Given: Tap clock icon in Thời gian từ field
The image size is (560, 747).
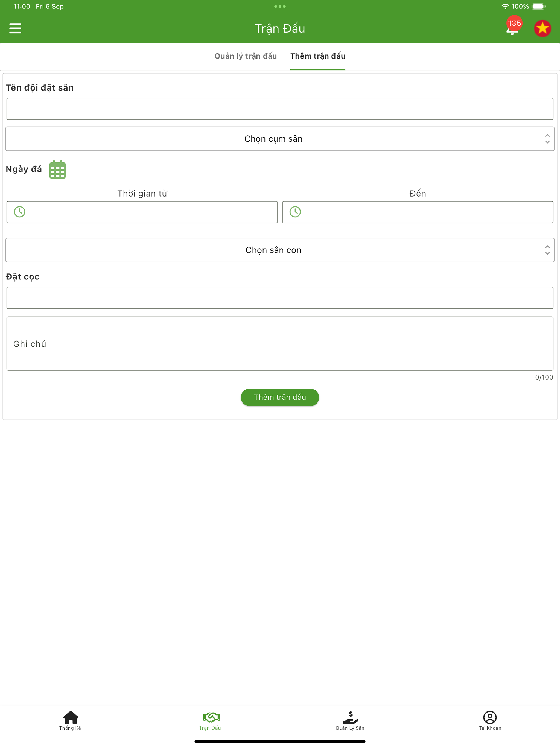Looking at the screenshot, I should pos(20,212).
